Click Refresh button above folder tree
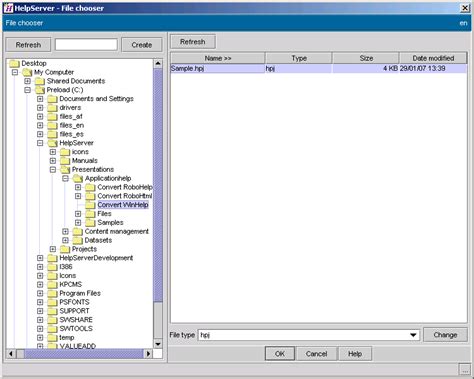 28,45
